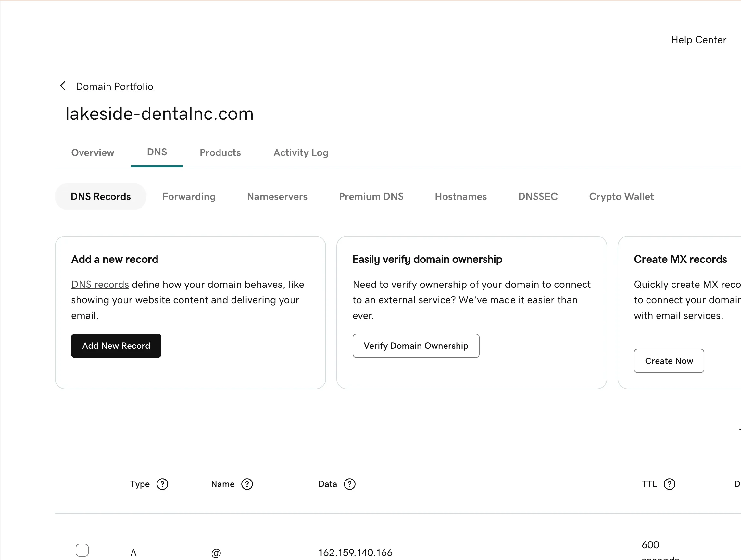Open the Forwarding section
Viewport: 741px width, 560px height.
189,197
